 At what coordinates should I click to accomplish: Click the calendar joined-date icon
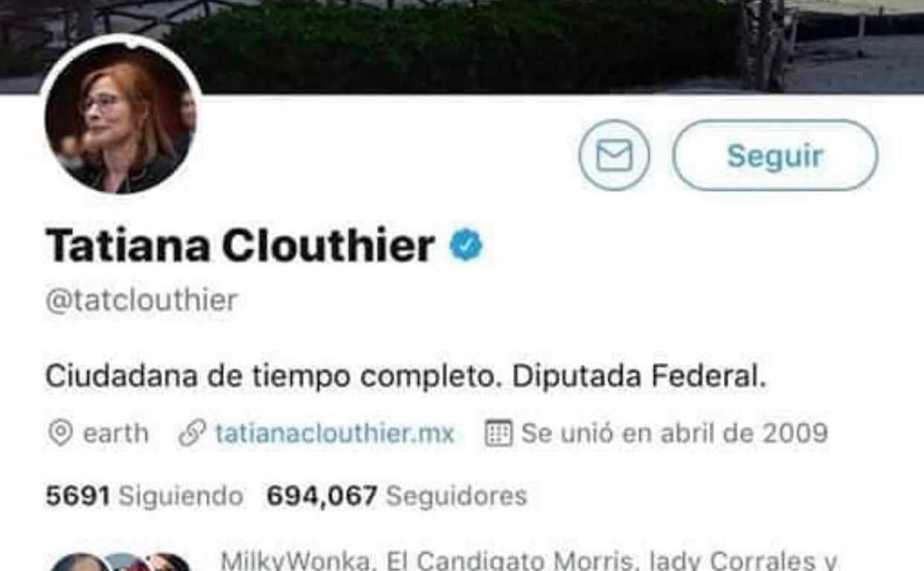coord(498,433)
